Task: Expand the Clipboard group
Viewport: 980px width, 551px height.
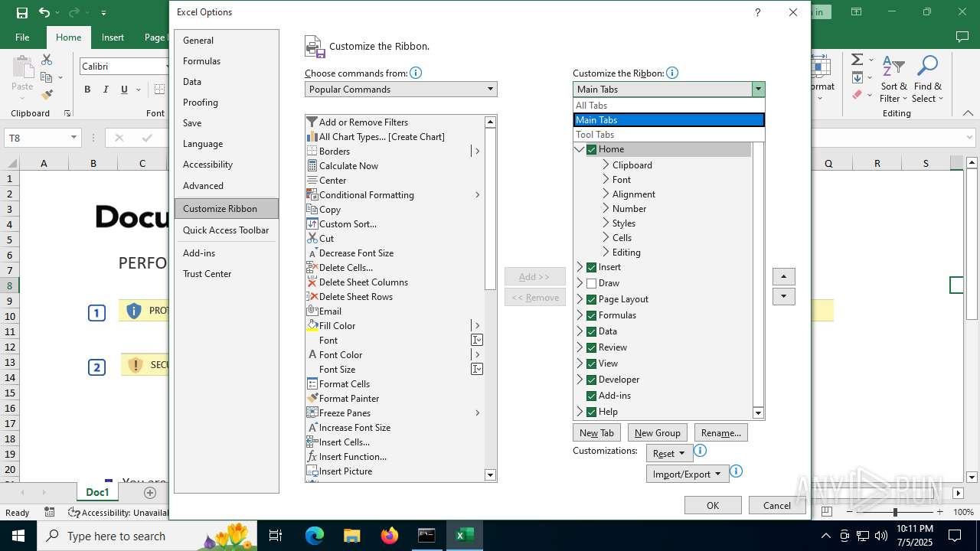Action: click(x=606, y=165)
